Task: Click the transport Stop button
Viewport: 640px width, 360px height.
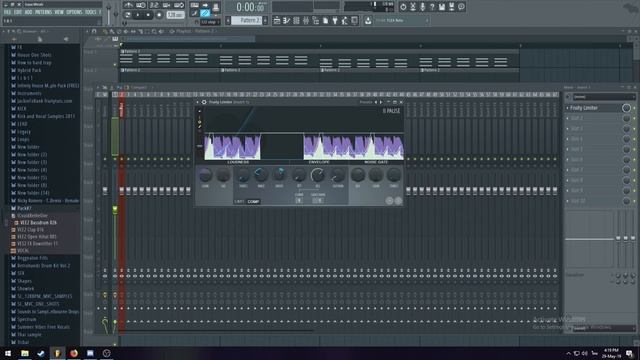Action: point(148,15)
